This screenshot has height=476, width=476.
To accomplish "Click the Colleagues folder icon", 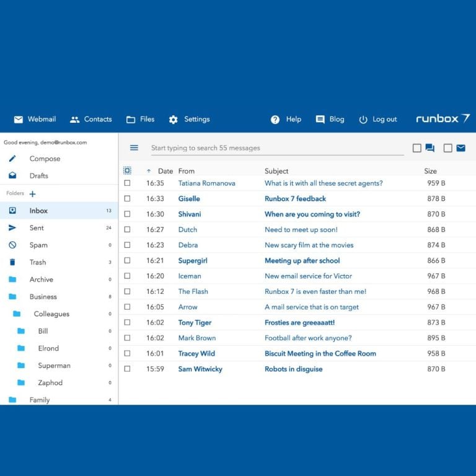I will coord(17,314).
